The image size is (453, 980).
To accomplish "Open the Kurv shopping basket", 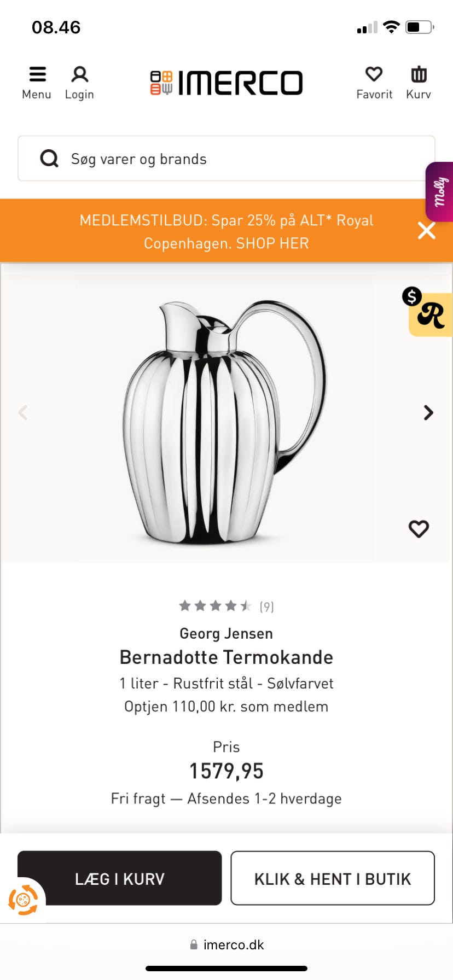I will [419, 82].
